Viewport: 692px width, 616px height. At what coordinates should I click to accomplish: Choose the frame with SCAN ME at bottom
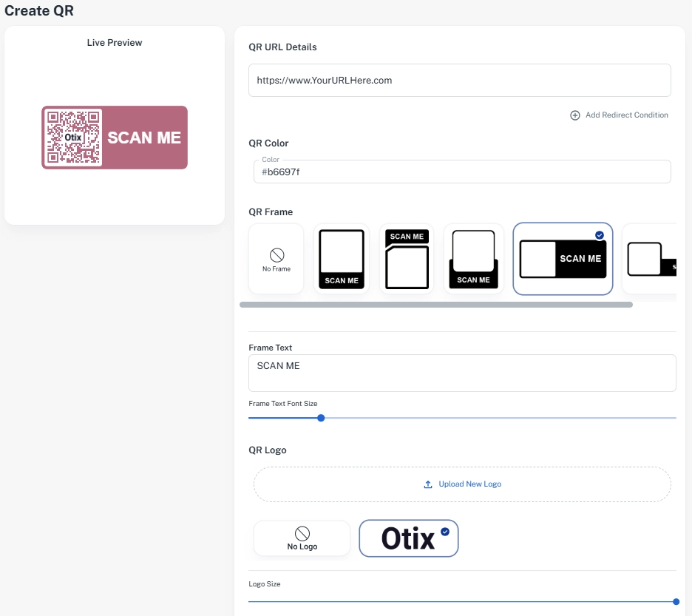click(x=342, y=259)
